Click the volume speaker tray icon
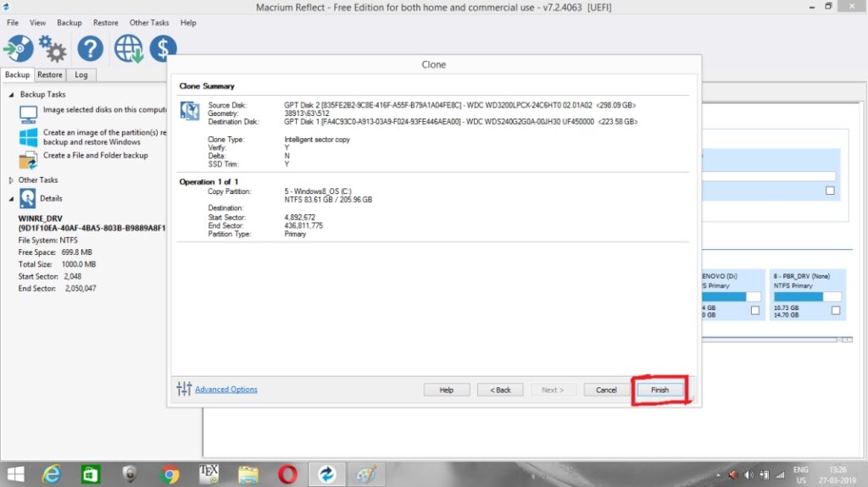Viewport: 868px width, 487px height. pyautogui.click(x=748, y=475)
